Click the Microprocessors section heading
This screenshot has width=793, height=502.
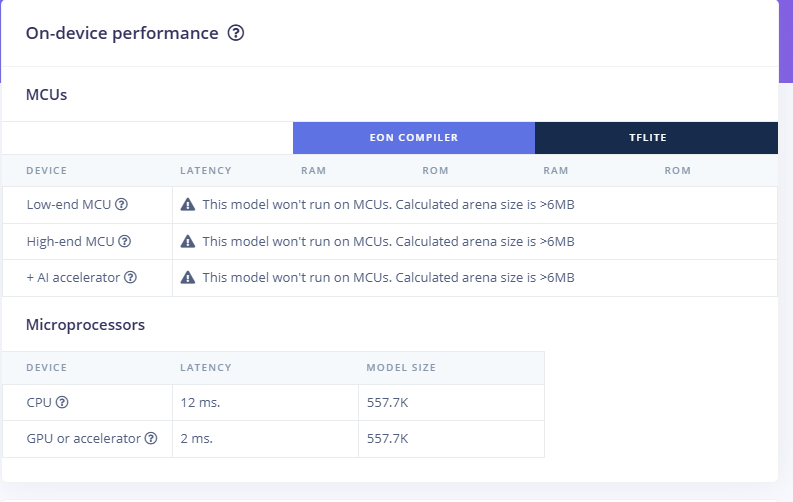(x=85, y=325)
